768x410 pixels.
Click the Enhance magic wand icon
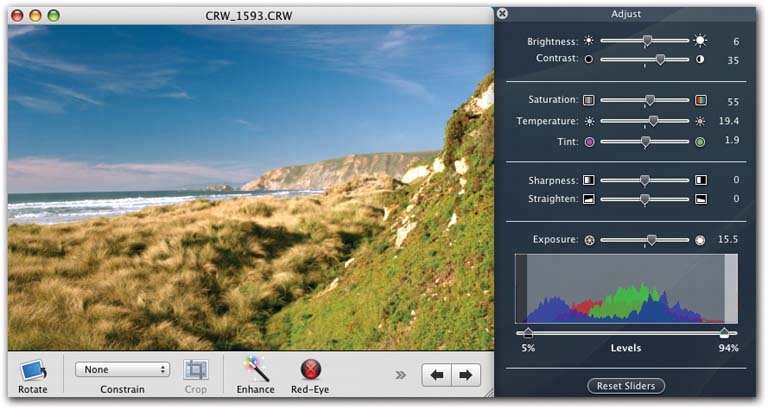pos(257,369)
